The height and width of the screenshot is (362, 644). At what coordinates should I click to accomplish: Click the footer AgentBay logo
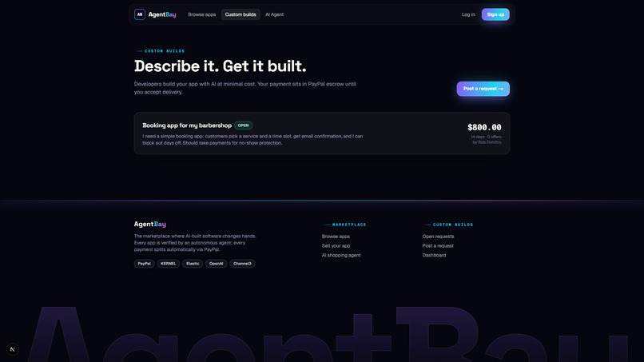pyautogui.click(x=150, y=224)
